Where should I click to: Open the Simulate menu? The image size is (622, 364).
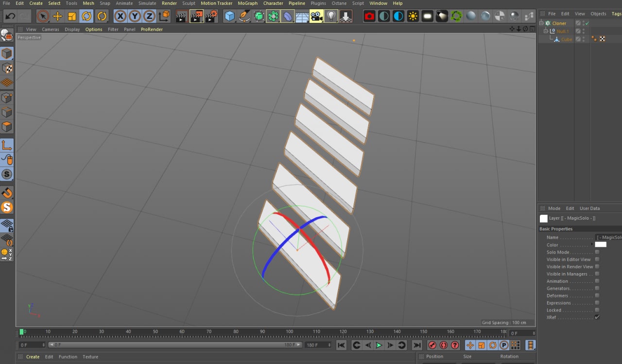(x=147, y=3)
